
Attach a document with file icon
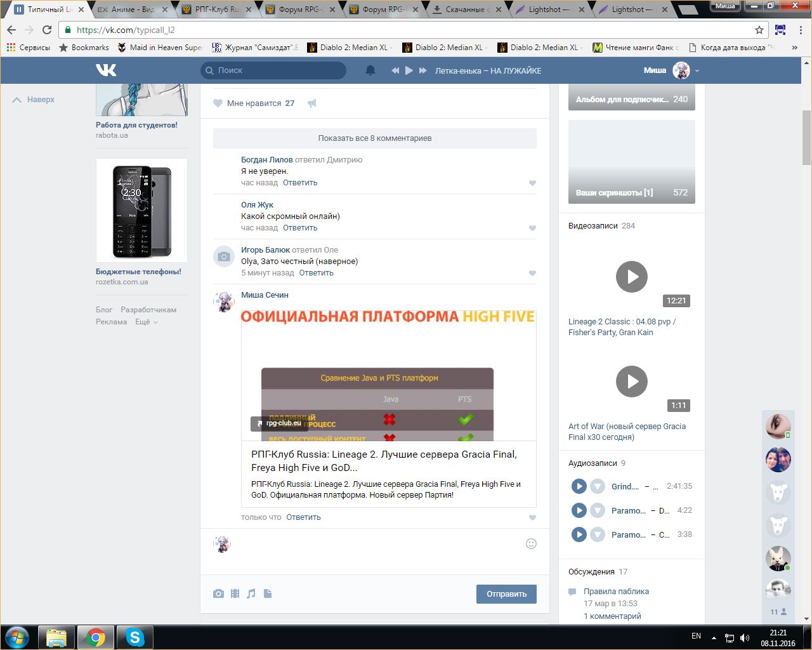[268, 594]
